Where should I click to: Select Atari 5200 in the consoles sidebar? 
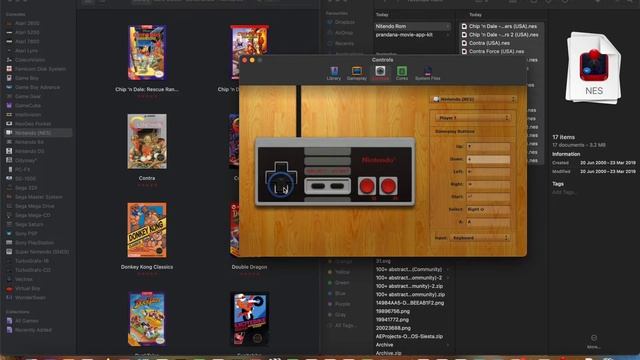pos(27,33)
